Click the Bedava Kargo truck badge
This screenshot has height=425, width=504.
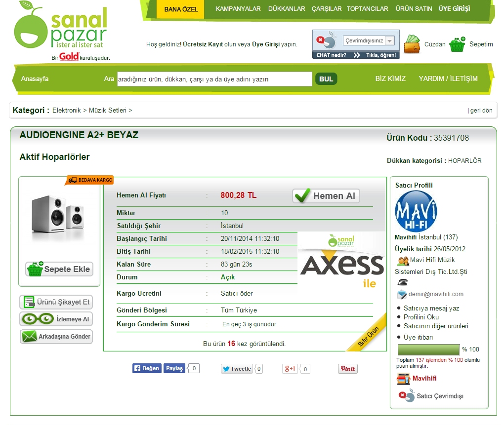point(90,180)
